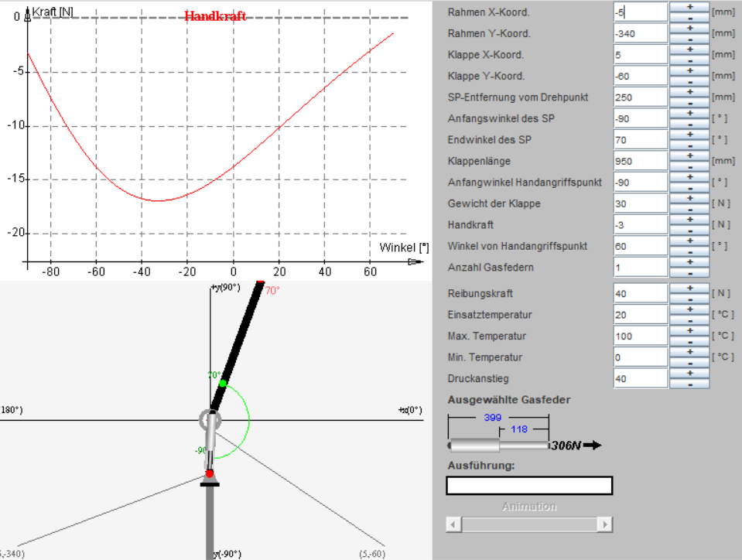Increase Rahmen X-Koord. with plus button
Image resolution: width=742 pixels, height=560 pixels.
click(689, 6)
